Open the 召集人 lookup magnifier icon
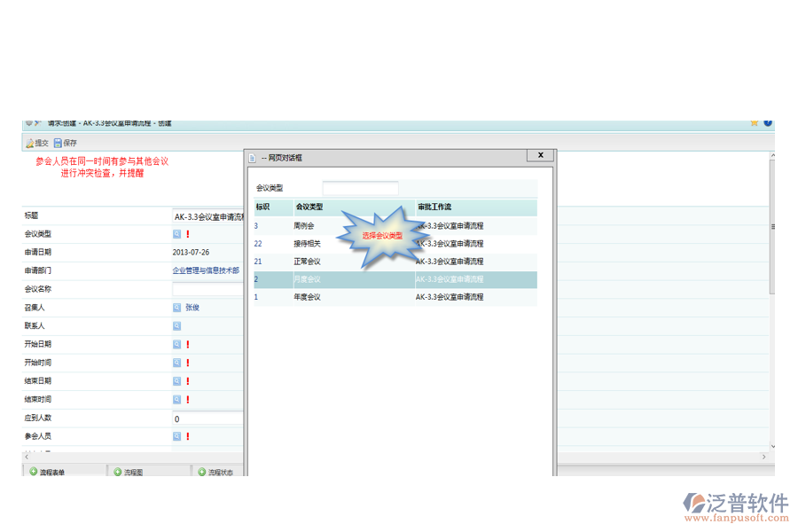The width and height of the screenshot is (798, 532). pos(176,308)
